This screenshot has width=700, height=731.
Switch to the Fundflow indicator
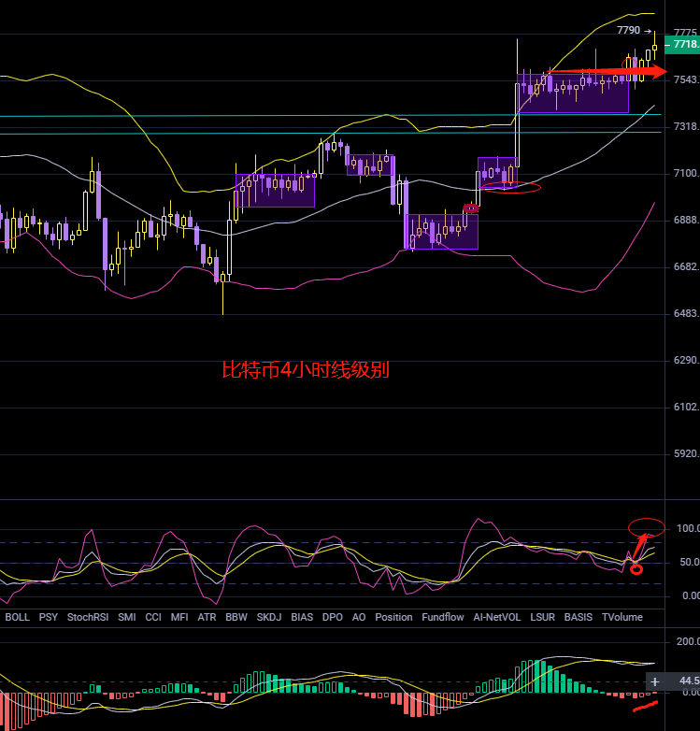pyautogui.click(x=443, y=618)
